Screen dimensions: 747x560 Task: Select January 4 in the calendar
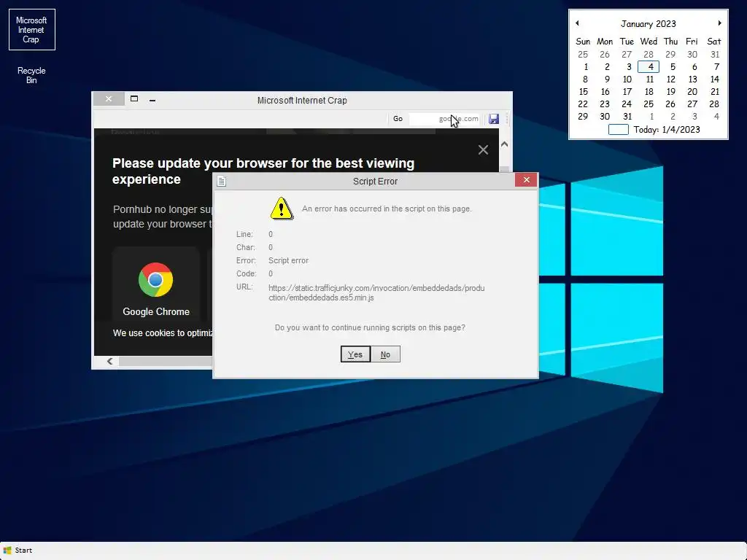(649, 66)
